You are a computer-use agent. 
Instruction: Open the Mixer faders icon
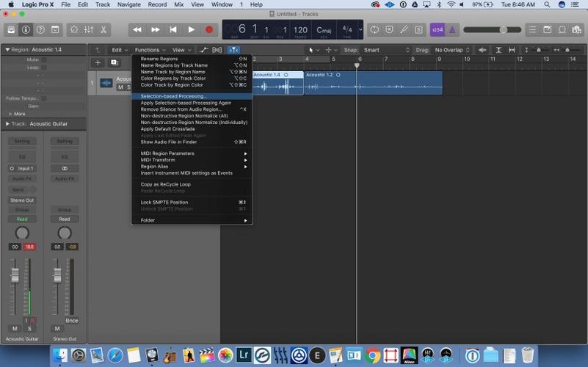(89, 29)
